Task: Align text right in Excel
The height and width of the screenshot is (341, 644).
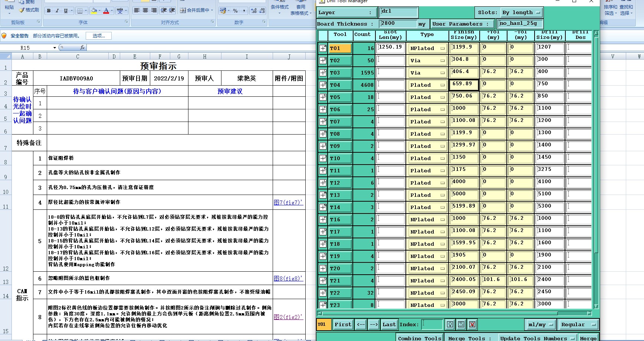Action: (154, 10)
